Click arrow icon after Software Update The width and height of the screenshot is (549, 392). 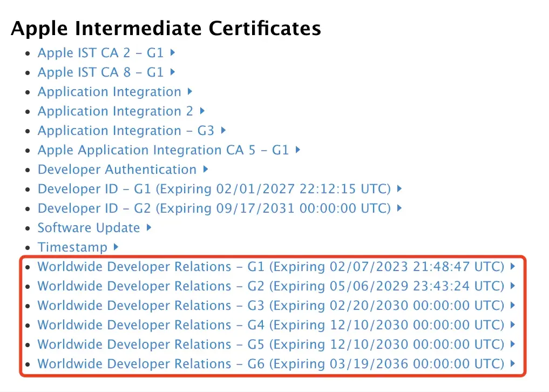coord(149,227)
